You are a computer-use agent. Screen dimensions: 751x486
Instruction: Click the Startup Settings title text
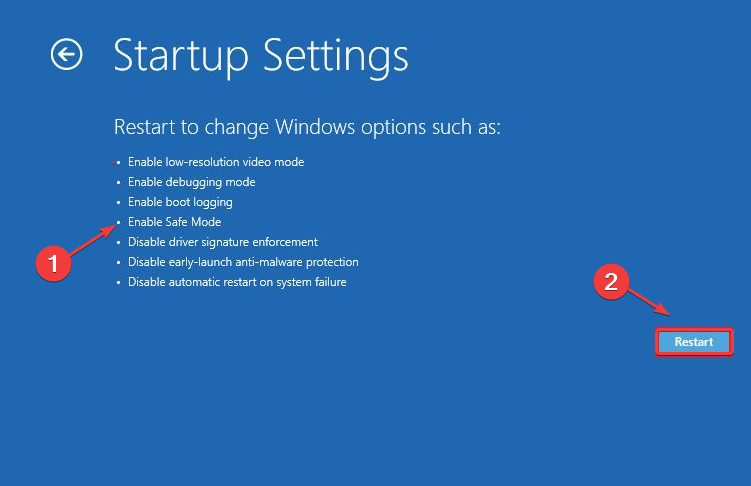(261, 57)
